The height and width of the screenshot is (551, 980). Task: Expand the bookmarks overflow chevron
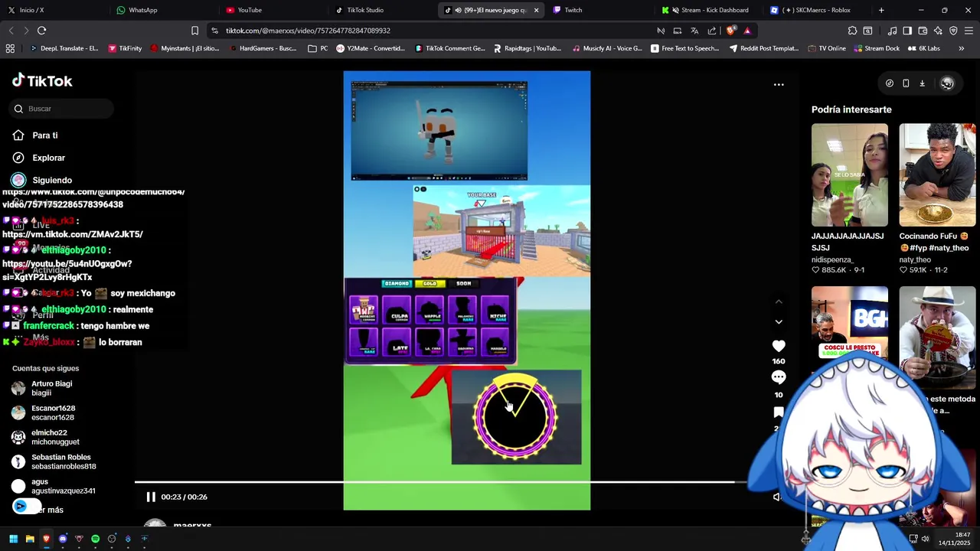(x=961, y=48)
